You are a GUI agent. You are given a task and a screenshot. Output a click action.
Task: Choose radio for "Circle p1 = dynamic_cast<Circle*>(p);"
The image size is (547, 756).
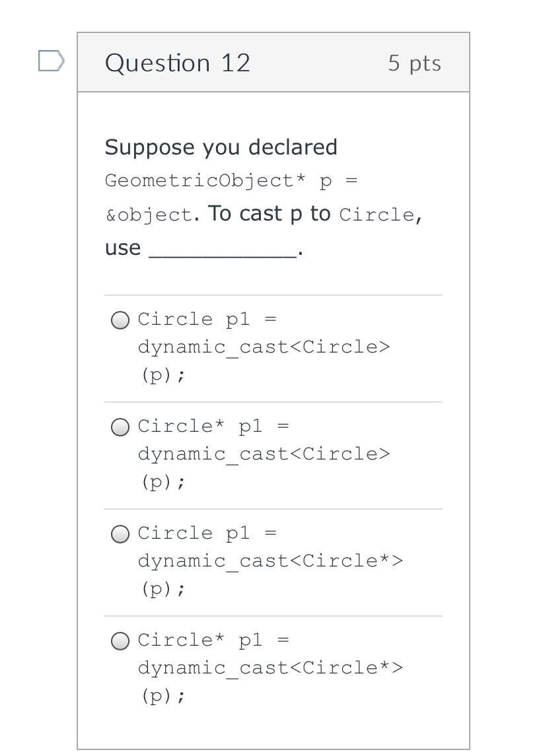(120, 534)
